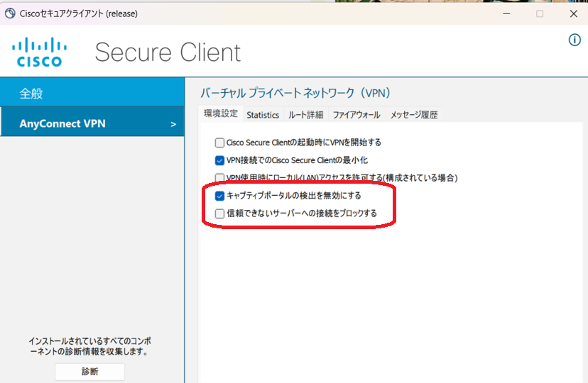Click the chevron arrow beside AnyConnect VPN

click(x=173, y=124)
